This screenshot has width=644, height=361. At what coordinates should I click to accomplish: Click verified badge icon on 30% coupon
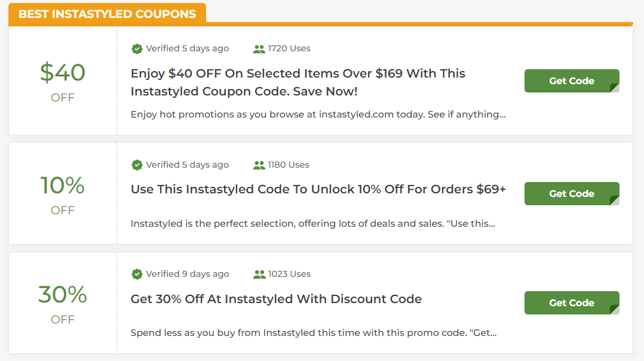tap(137, 274)
